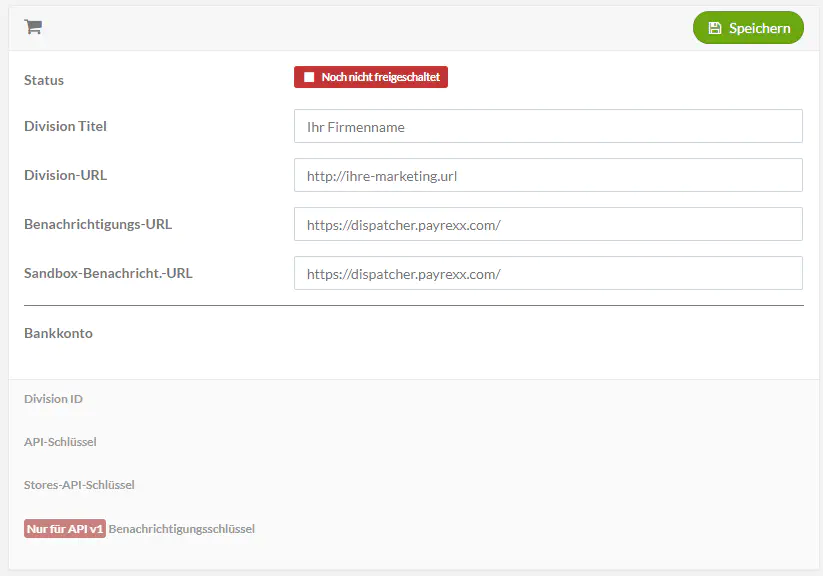Viewport: 823px width, 576px height.
Task: Click the floppy disk icon in Speichern
Action: [714, 28]
